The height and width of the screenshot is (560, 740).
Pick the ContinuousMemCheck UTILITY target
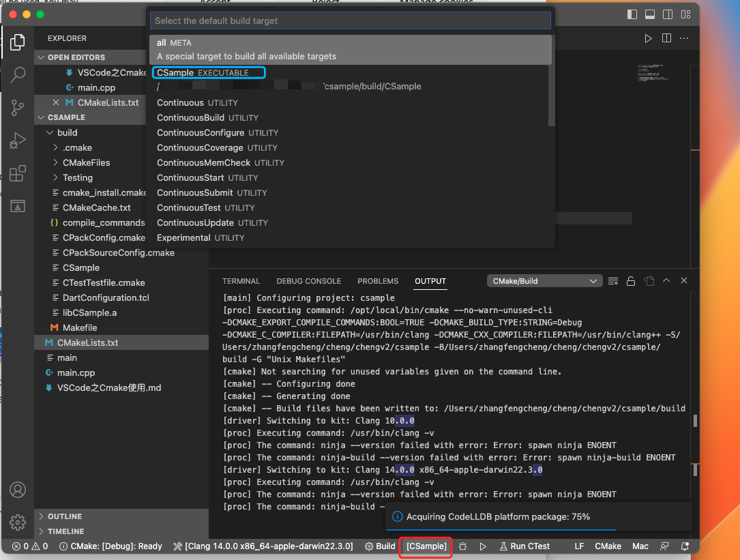click(x=350, y=163)
